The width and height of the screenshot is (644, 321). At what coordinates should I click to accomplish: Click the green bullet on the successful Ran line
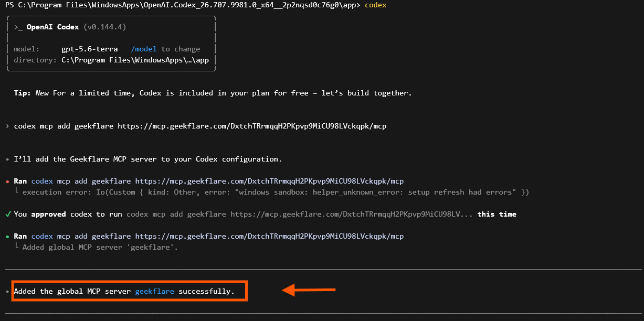coord(7,237)
